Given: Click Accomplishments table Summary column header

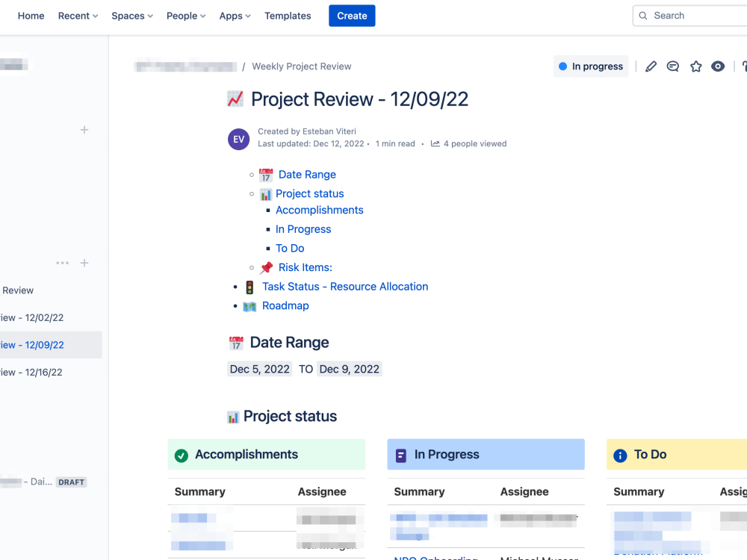Looking at the screenshot, I should click(200, 491).
